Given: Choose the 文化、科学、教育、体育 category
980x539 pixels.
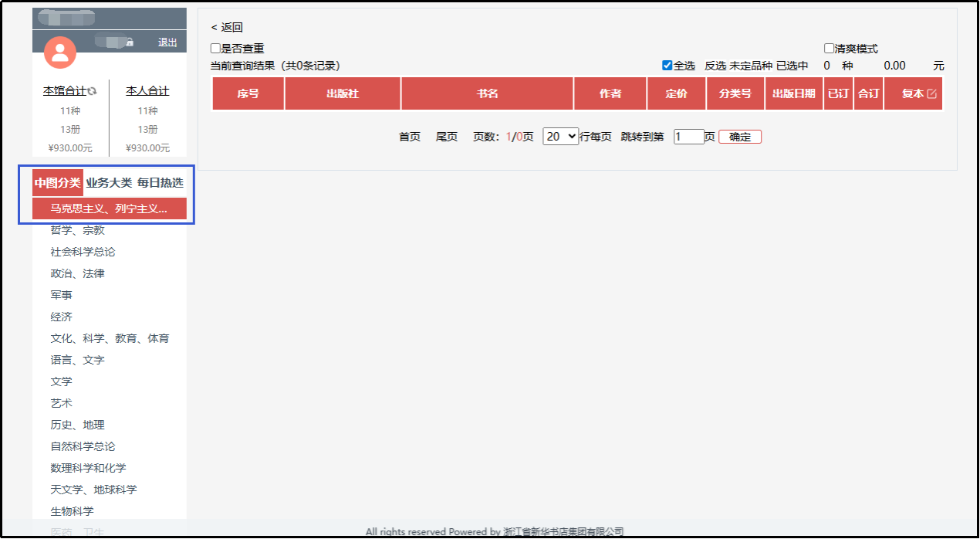Looking at the screenshot, I should pyautogui.click(x=110, y=338).
